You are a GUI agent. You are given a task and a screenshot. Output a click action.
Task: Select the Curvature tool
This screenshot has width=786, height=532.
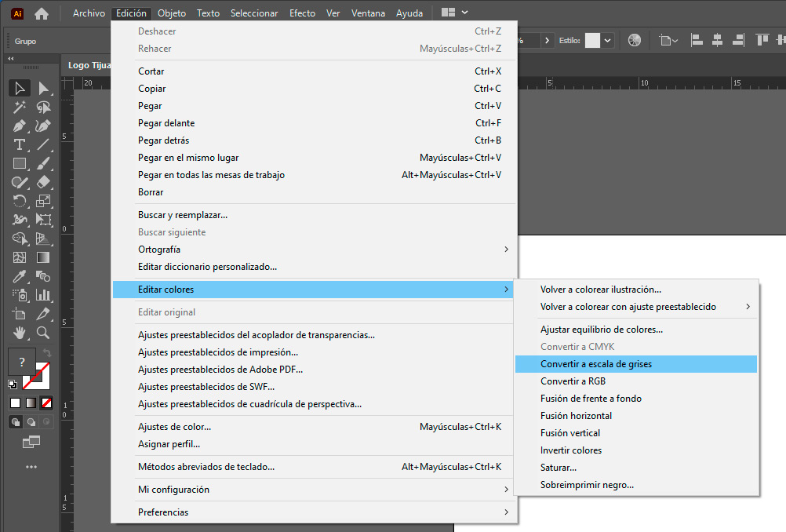(43, 126)
